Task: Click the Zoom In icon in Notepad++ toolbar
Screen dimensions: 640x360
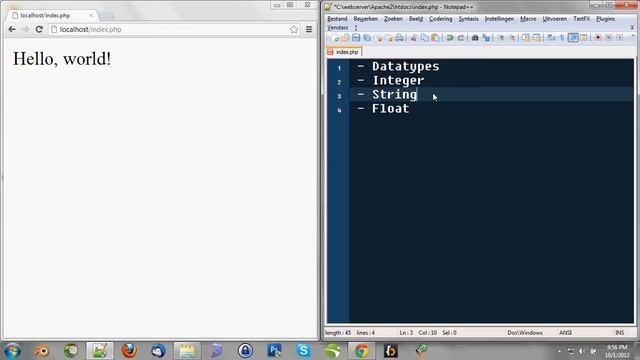Action: (501, 38)
